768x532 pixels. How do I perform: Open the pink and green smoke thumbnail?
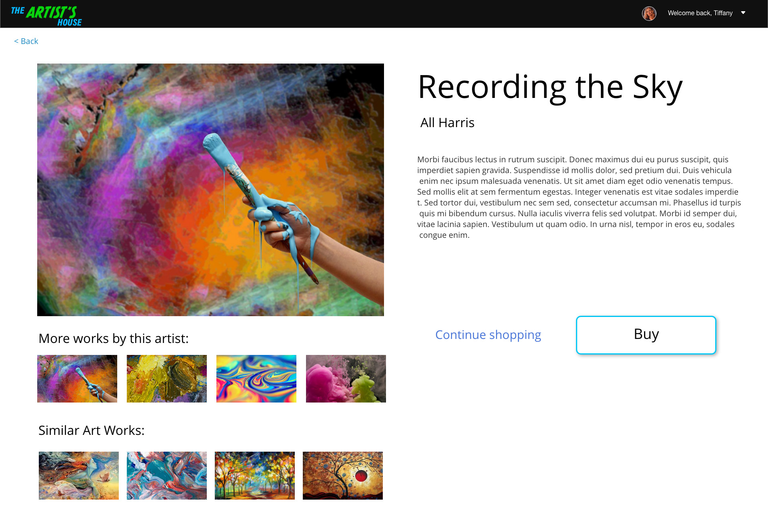pyautogui.click(x=346, y=379)
